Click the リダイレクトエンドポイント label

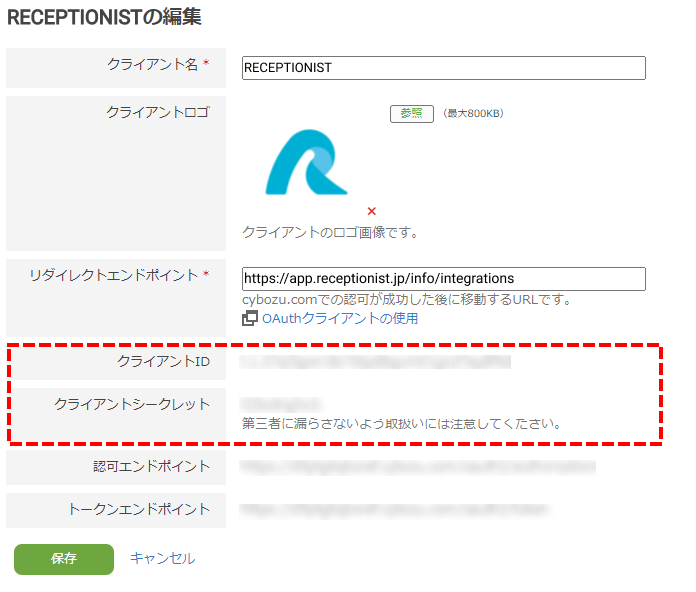(x=114, y=275)
